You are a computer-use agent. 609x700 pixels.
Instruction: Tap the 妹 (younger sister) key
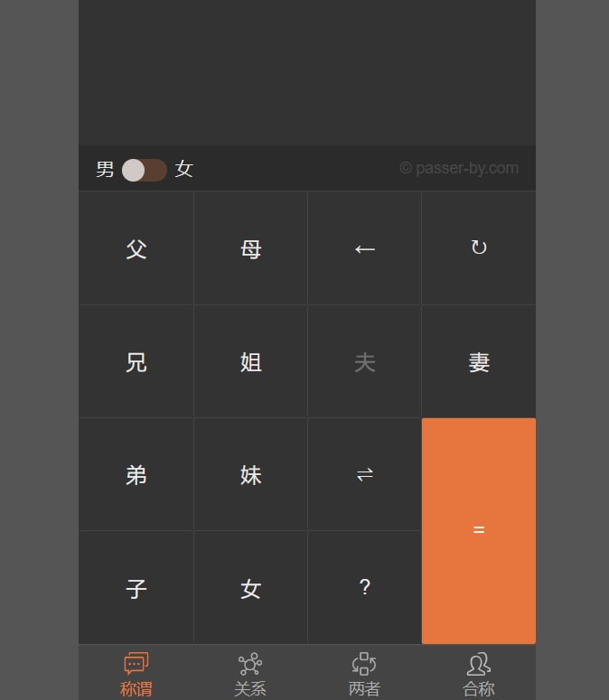tap(250, 475)
